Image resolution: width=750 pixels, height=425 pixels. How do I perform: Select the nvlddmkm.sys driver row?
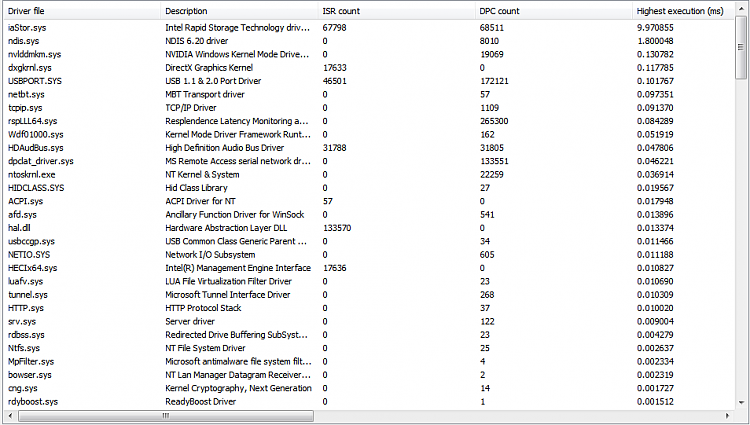pyautogui.click(x=369, y=54)
